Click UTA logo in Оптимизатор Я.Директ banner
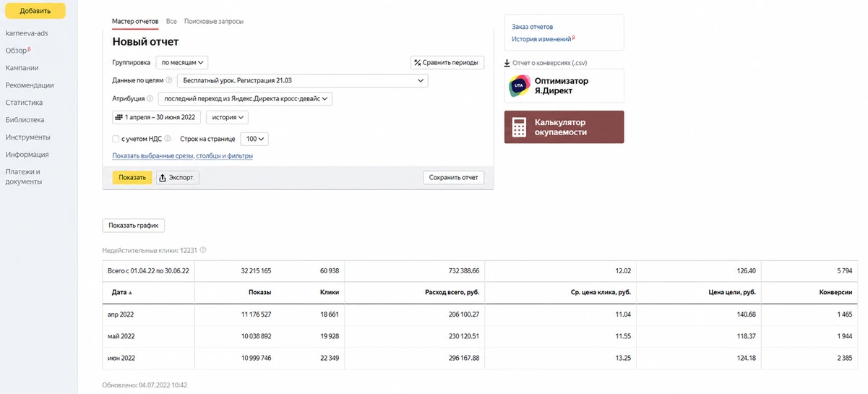 tap(518, 85)
